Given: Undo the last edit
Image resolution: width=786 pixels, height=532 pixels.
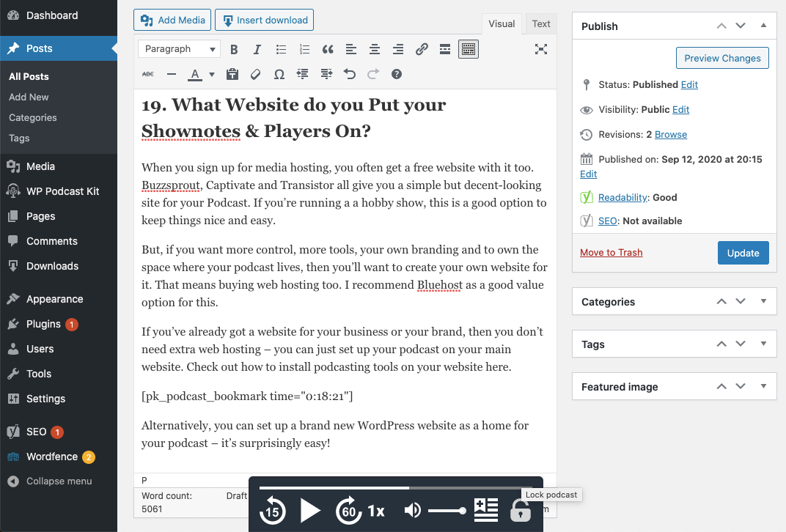Looking at the screenshot, I should 350,74.
